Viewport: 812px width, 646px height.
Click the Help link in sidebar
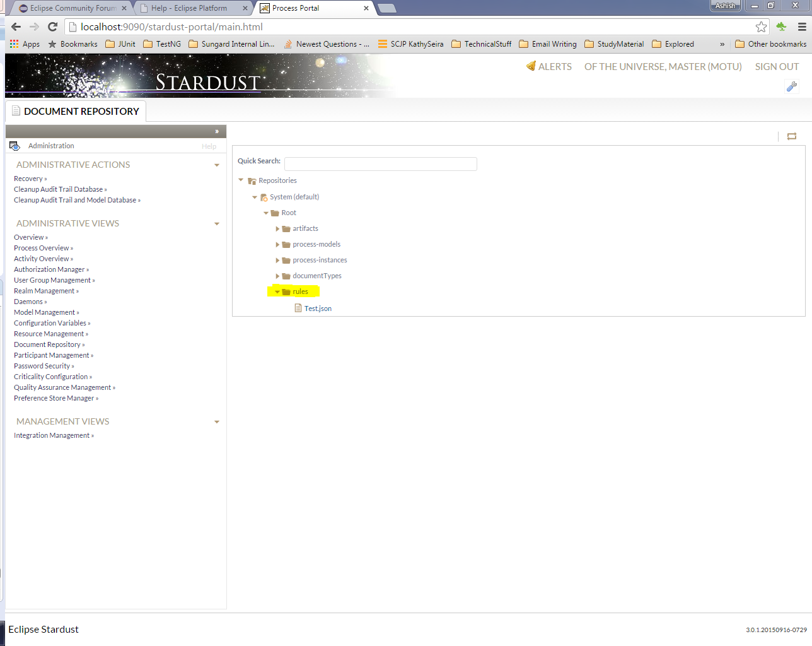pyautogui.click(x=209, y=146)
